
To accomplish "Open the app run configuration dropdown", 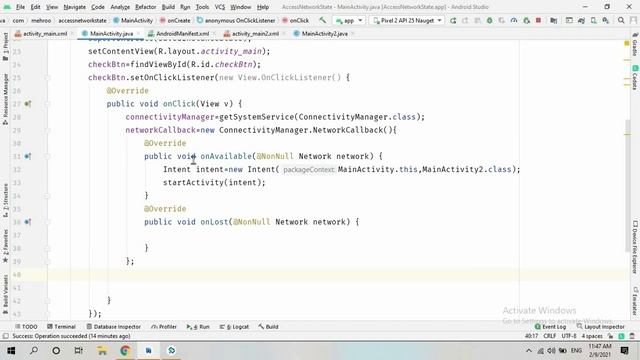I will tap(349, 20).
